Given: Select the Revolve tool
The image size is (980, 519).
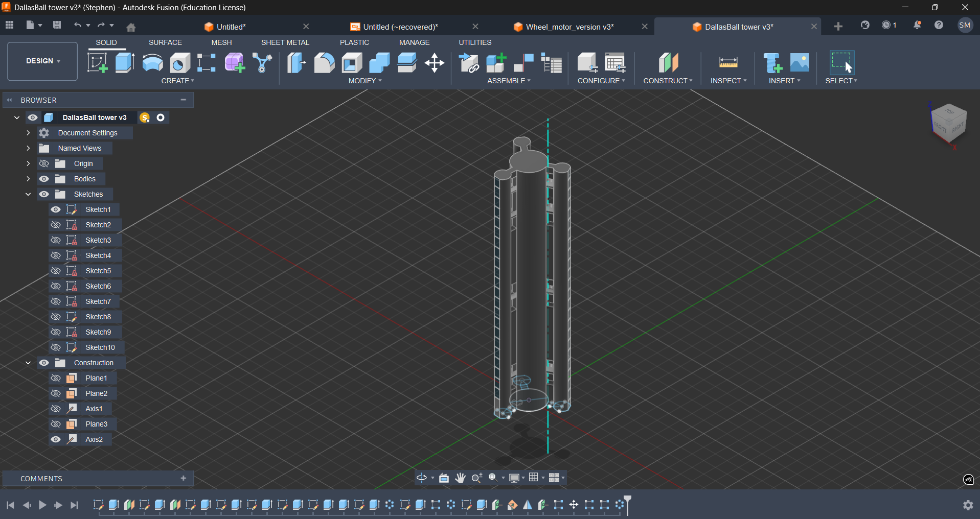Looking at the screenshot, I should [x=152, y=63].
